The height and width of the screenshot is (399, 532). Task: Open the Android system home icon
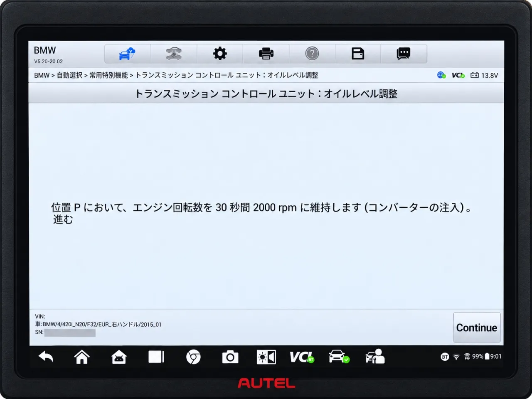click(119, 357)
